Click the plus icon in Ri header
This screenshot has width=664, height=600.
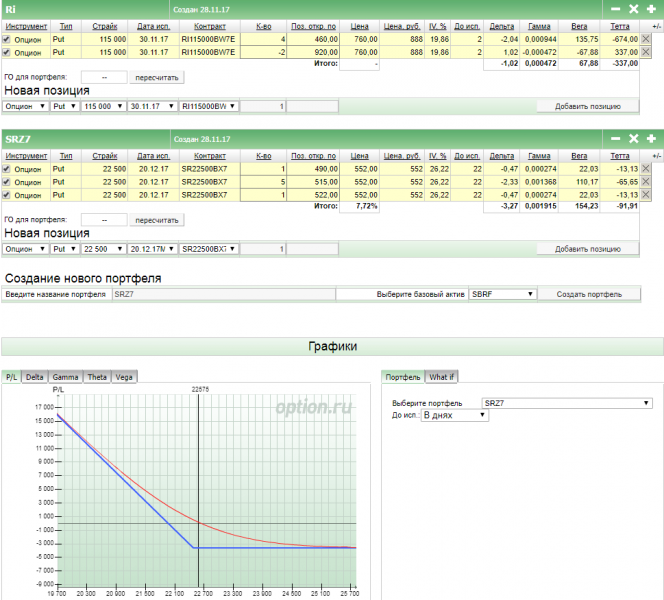point(651,9)
